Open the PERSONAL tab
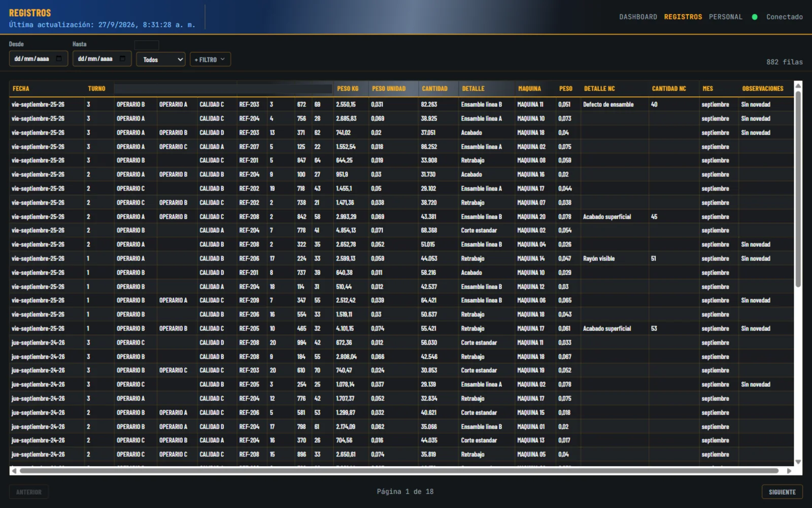Viewport: 812px width, 508px height. (726, 17)
